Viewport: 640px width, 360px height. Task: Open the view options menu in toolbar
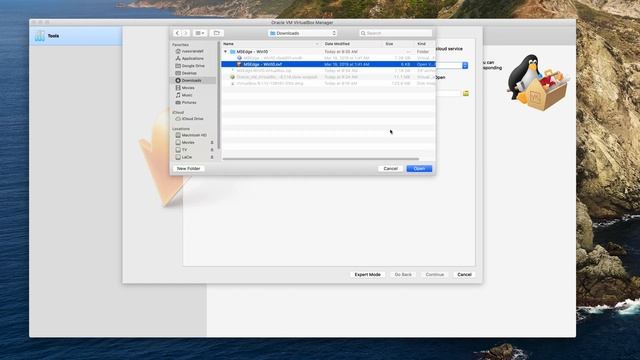(x=200, y=33)
